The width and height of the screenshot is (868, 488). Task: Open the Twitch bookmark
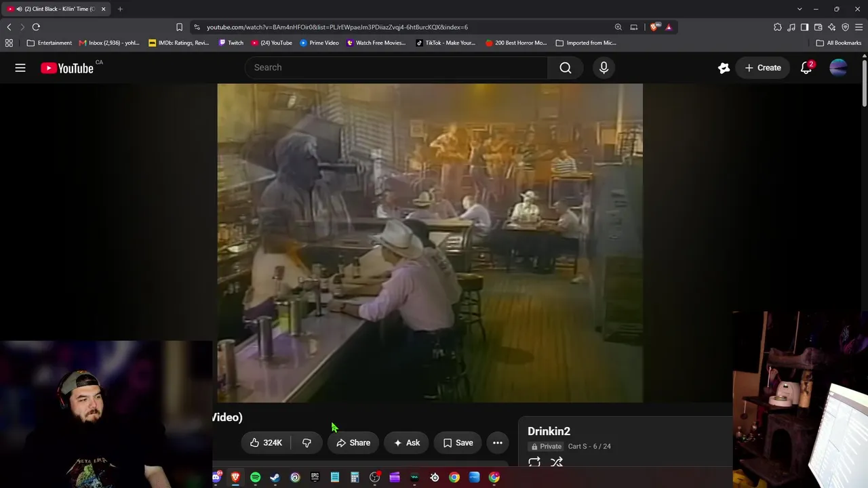point(231,43)
